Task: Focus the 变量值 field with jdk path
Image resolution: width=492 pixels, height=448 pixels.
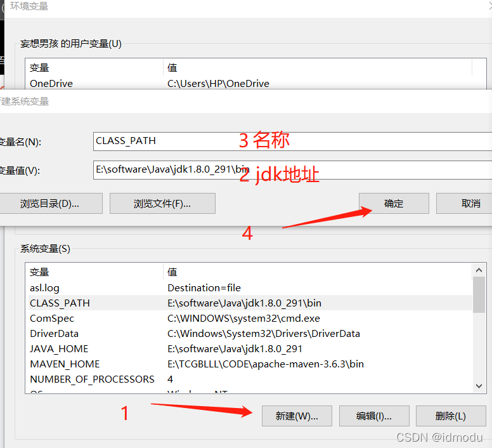Action: (x=292, y=170)
